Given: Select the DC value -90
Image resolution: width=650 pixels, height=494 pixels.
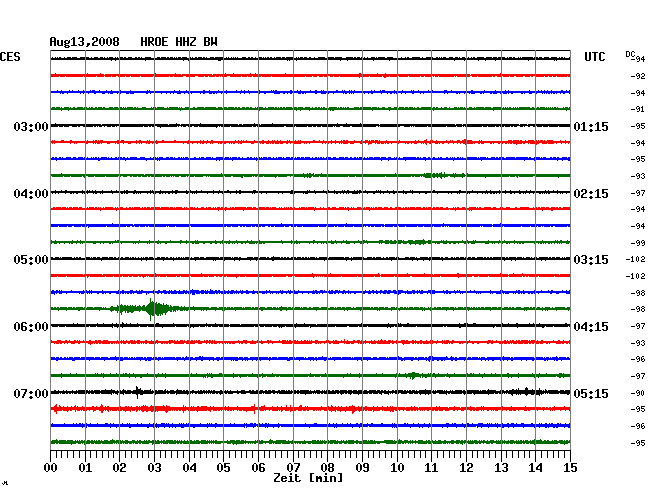Looking at the screenshot, I should click(638, 393).
